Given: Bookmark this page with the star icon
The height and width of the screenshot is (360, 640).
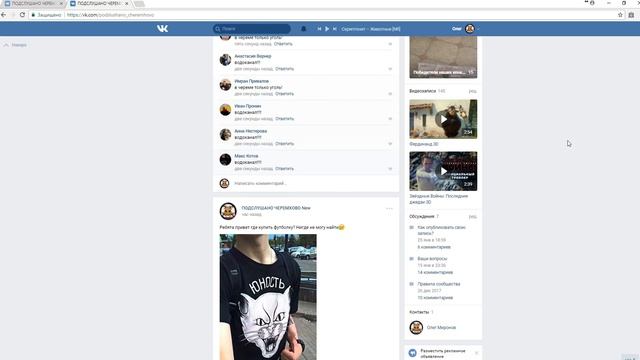Looking at the screenshot, I should [x=620, y=15].
